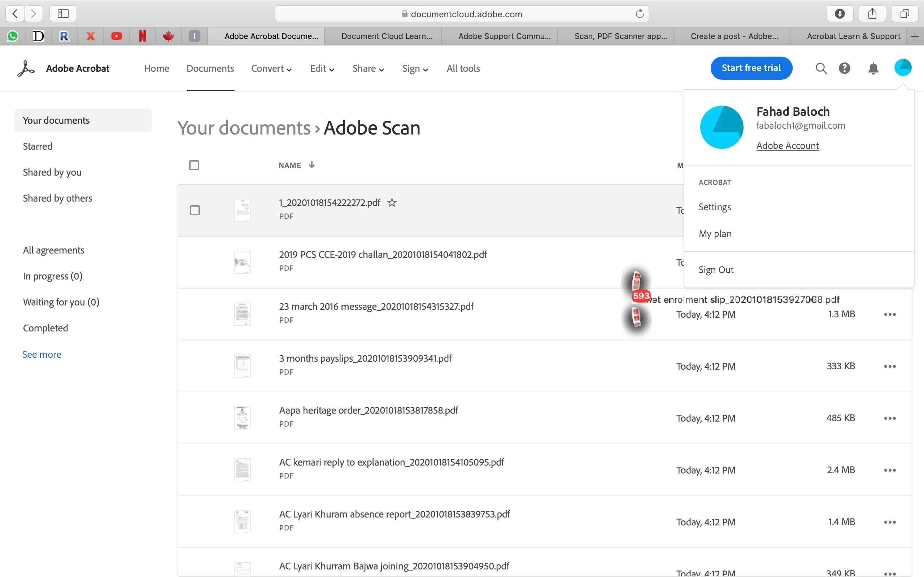Open notifications bell icon
The image size is (924, 577).
873,68
